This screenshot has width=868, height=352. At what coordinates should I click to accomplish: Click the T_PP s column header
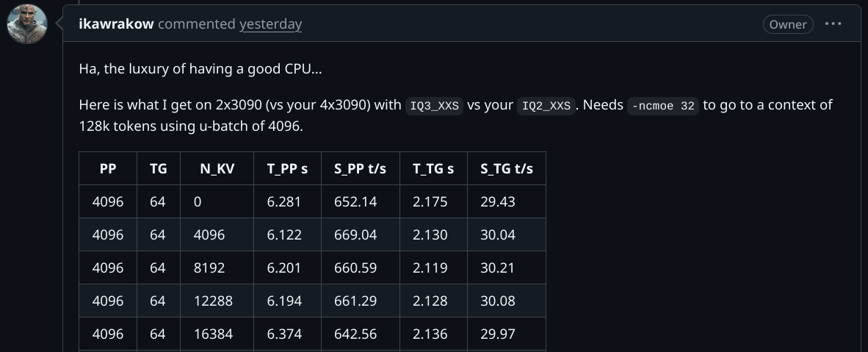(x=287, y=168)
